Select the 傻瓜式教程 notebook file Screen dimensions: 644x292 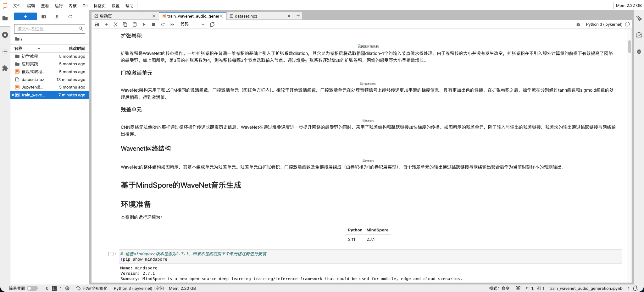click(x=50, y=72)
